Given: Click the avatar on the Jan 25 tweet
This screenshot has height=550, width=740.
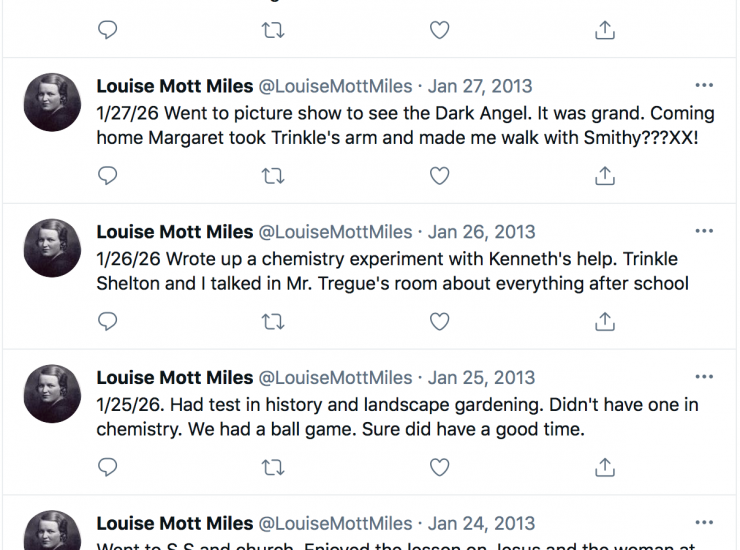Looking at the screenshot, I should tap(52, 393).
